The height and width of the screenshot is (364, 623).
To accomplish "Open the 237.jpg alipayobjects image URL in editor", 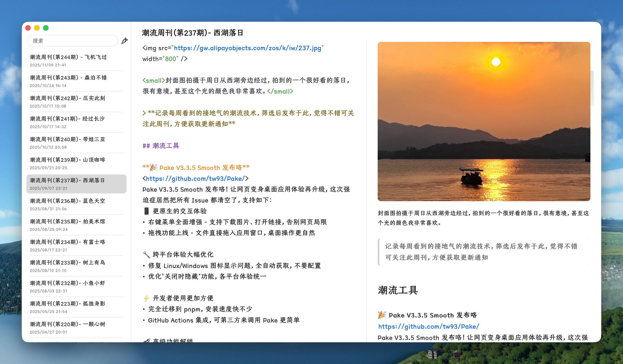I will (x=248, y=48).
